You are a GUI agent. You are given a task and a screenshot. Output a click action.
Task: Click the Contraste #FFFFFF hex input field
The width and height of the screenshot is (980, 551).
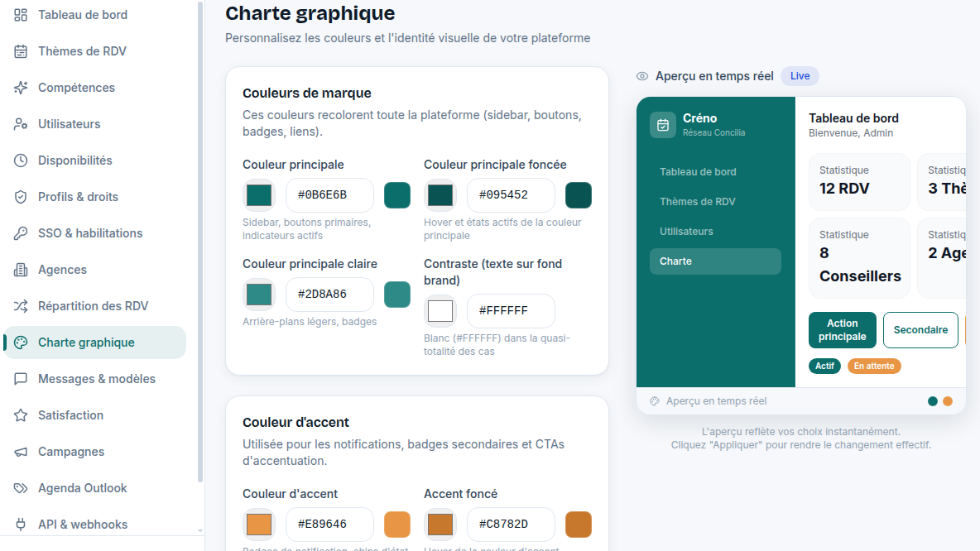coord(511,310)
